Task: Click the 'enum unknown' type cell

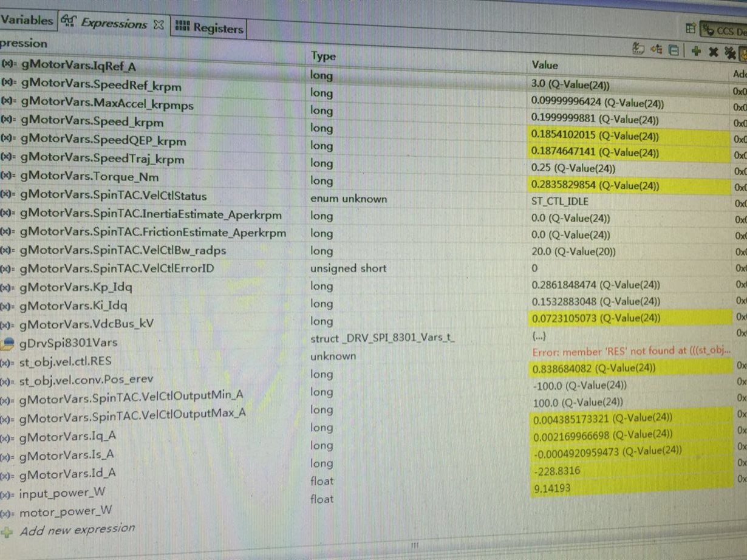Action: pyautogui.click(x=348, y=199)
